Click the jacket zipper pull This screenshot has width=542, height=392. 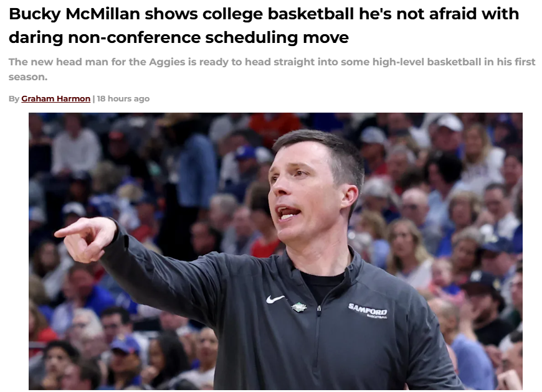(x=319, y=309)
